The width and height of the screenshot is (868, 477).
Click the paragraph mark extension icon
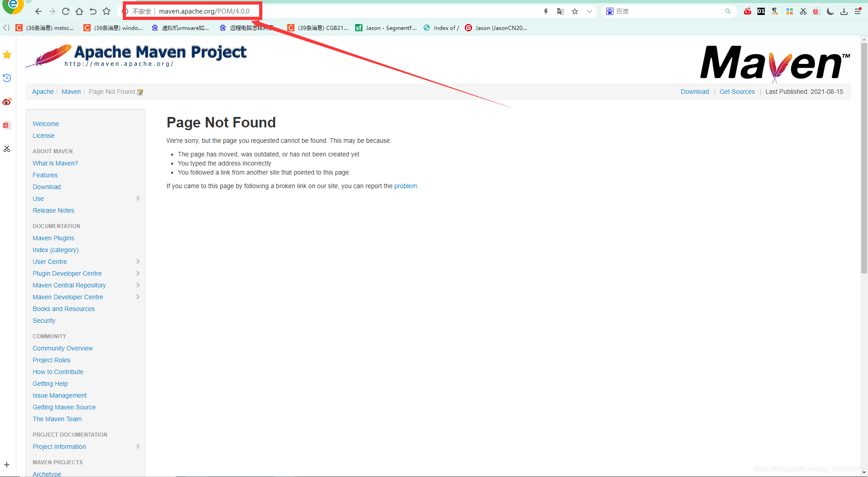[775, 11]
